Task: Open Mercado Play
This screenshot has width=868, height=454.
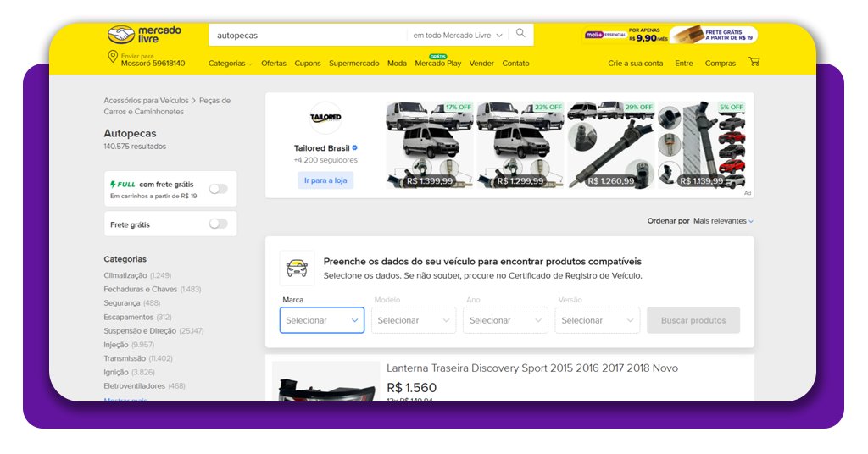Action: click(x=438, y=64)
